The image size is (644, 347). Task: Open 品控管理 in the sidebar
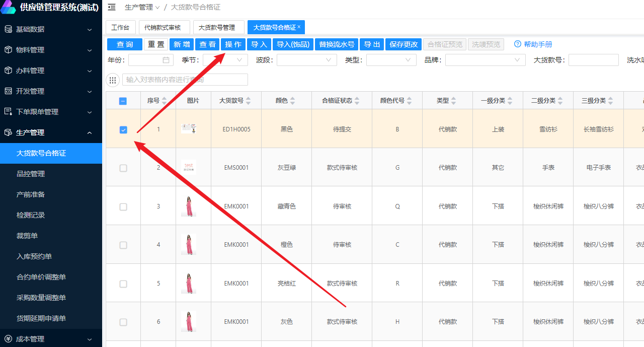pyautogui.click(x=31, y=174)
